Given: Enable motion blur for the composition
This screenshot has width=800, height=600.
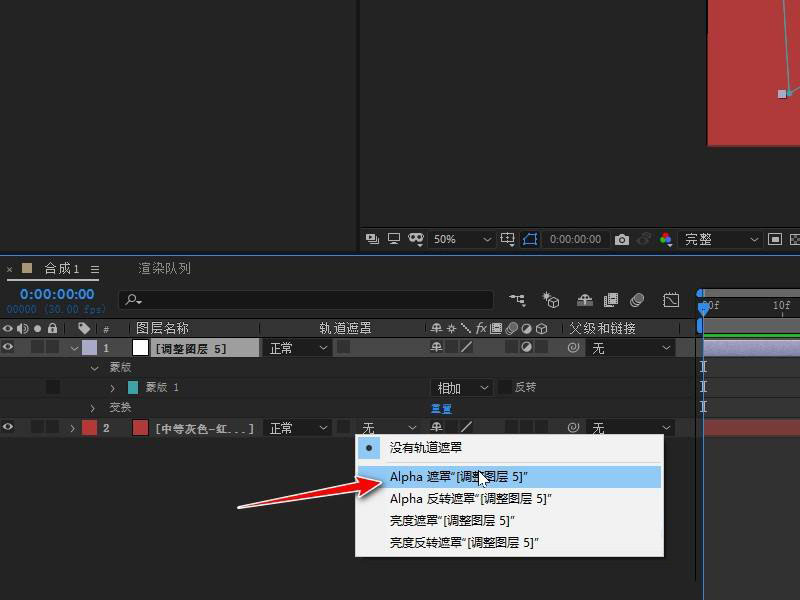Looking at the screenshot, I should point(636,300).
